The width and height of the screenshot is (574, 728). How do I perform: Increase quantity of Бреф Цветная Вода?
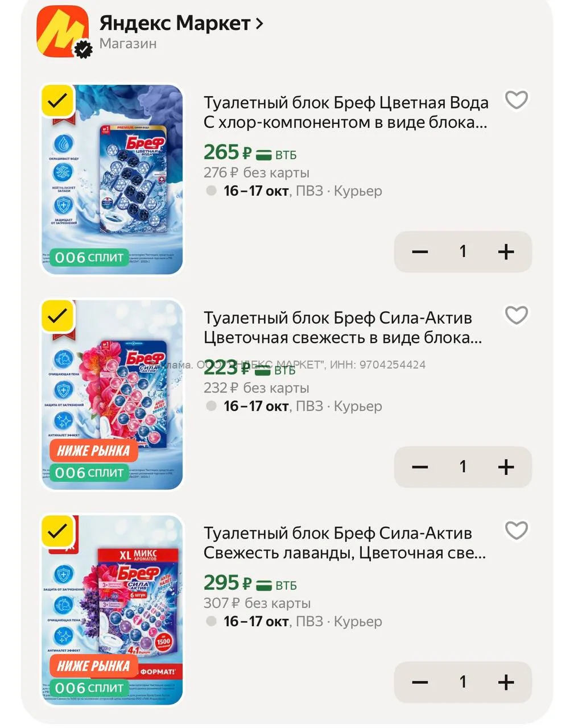click(506, 251)
